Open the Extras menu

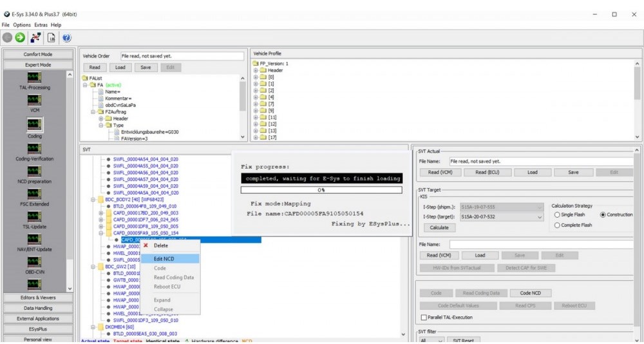click(x=41, y=24)
